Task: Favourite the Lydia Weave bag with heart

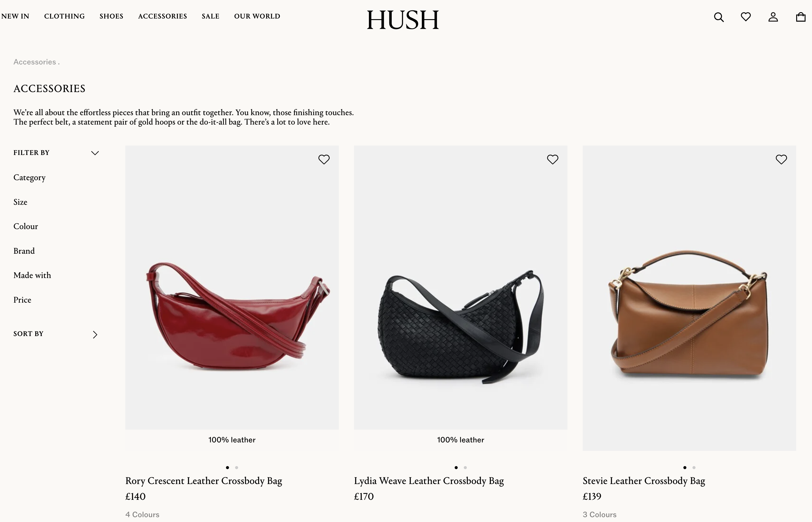Action: 553,159
